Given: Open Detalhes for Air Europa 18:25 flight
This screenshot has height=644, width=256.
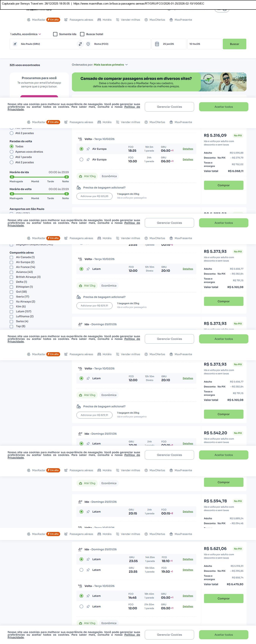Looking at the screenshot, I should 188,149.
